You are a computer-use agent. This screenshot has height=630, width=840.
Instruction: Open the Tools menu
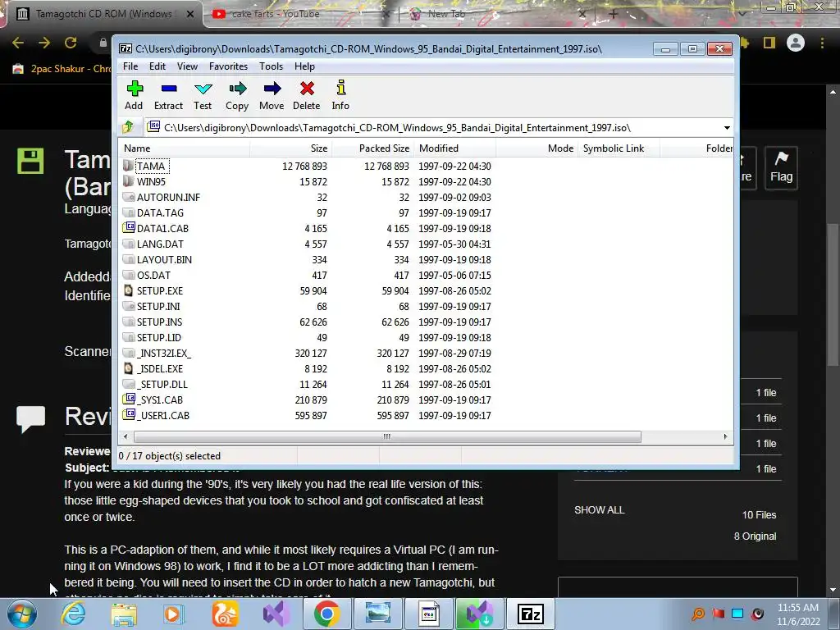point(271,66)
